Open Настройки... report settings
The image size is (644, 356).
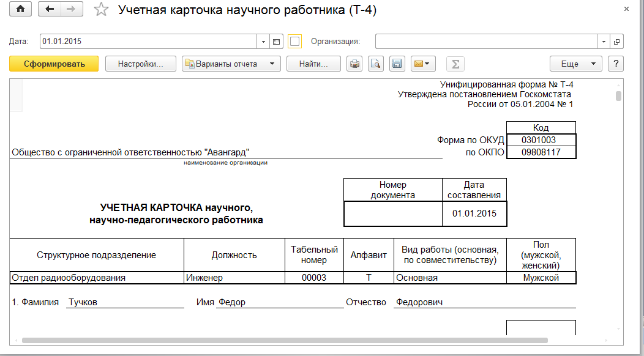pyautogui.click(x=140, y=64)
